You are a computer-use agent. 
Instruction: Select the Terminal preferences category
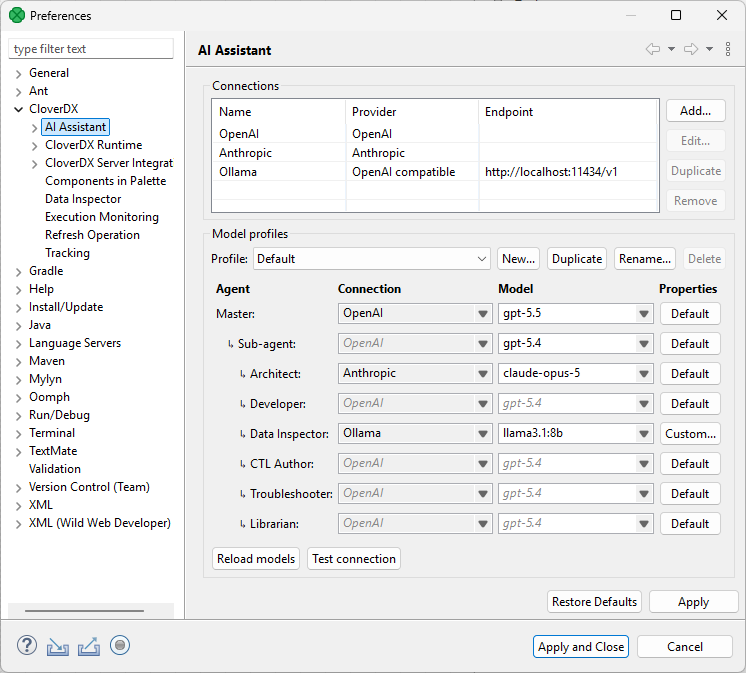pyautogui.click(x=51, y=433)
